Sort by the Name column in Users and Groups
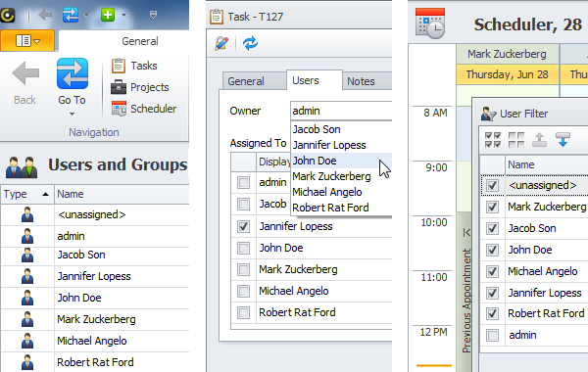This screenshot has width=588, height=372. (122, 194)
